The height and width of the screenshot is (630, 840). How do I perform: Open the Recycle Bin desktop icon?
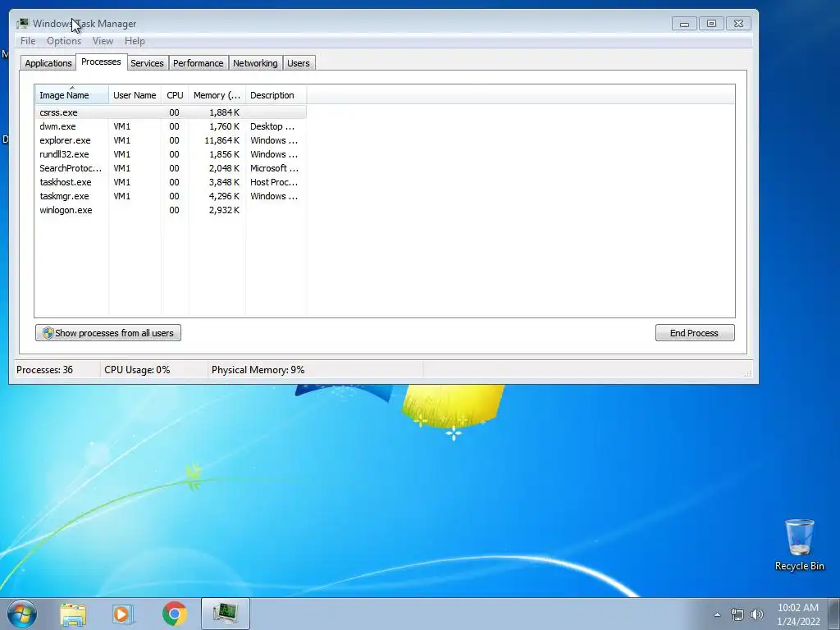click(799, 545)
